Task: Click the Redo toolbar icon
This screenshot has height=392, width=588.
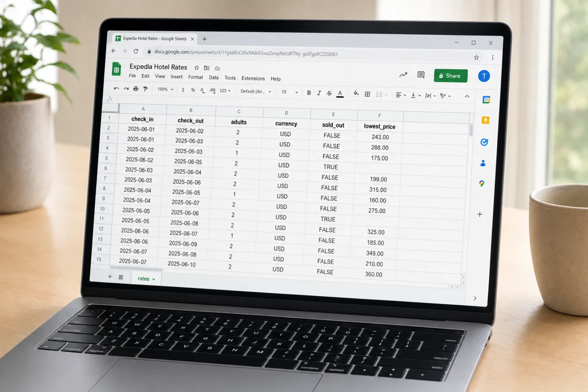Action: click(x=126, y=89)
